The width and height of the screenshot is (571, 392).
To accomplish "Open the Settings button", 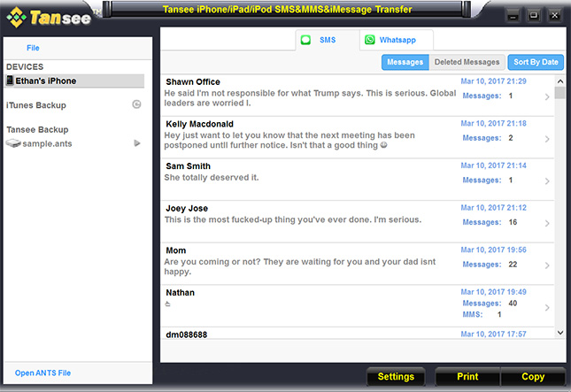I will (396, 376).
